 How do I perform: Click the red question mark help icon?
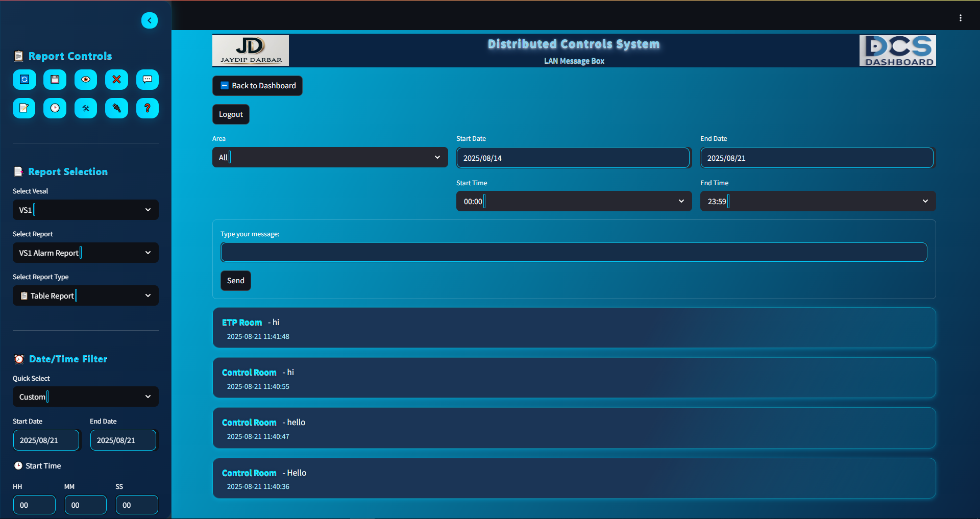tap(148, 108)
